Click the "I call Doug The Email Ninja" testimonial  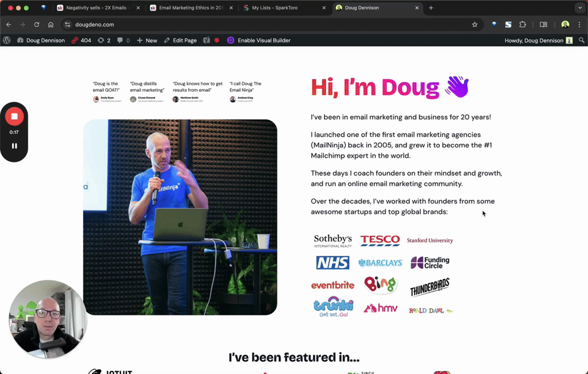[x=245, y=91]
